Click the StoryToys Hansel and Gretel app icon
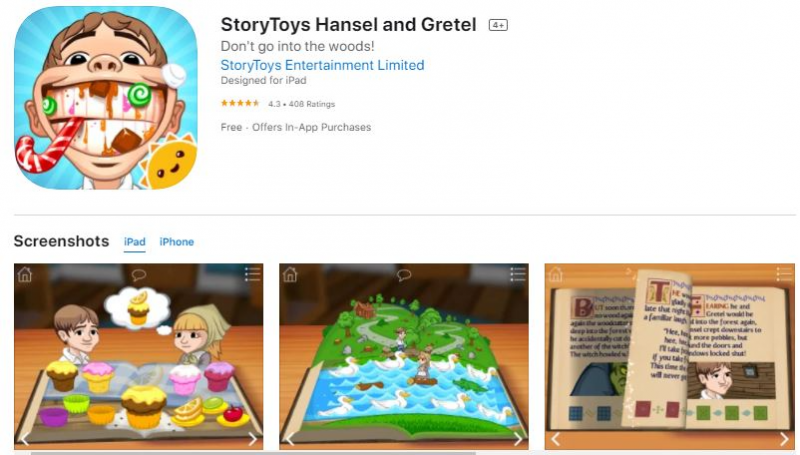 pos(106,98)
